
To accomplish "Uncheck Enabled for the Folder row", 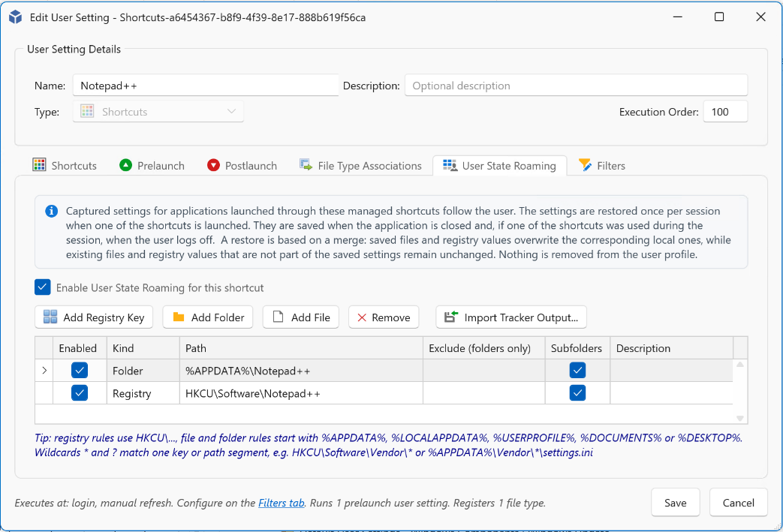I will [x=80, y=371].
